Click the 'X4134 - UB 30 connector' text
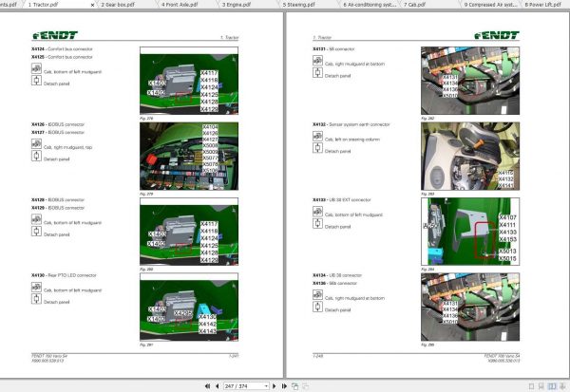The height and width of the screenshot is (392, 570). click(x=337, y=275)
